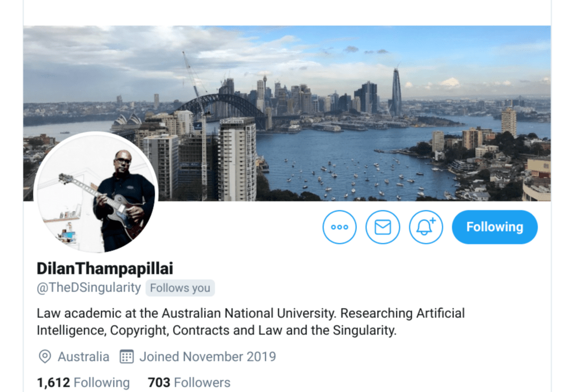Open the three-dot more options menu
Image resolution: width=574 pixels, height=392 pixels.
(339, 227)
